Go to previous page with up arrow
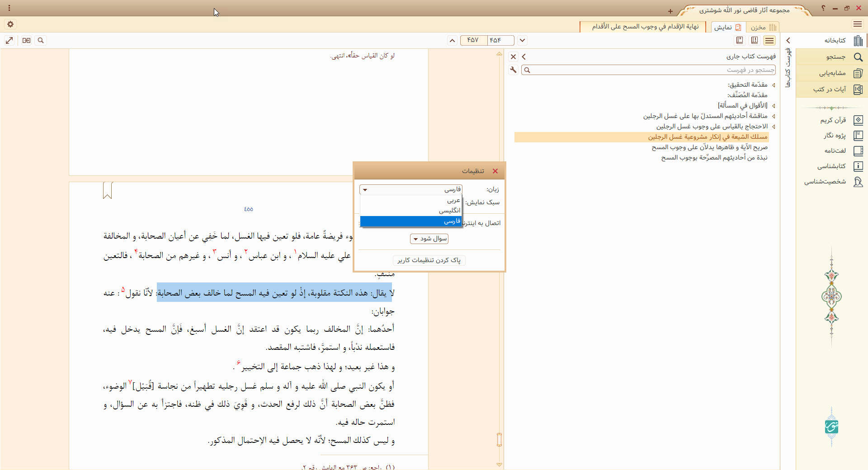This screenshot has width=868, height=470. click(x=452, y=40)
